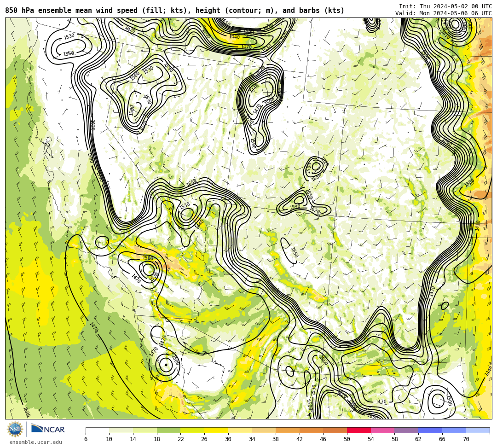Pick the 42–46 kts orange colorbar segment
The width and height of the screenshot is (497, 448).
pyautogui.click(x=311, y=430)
